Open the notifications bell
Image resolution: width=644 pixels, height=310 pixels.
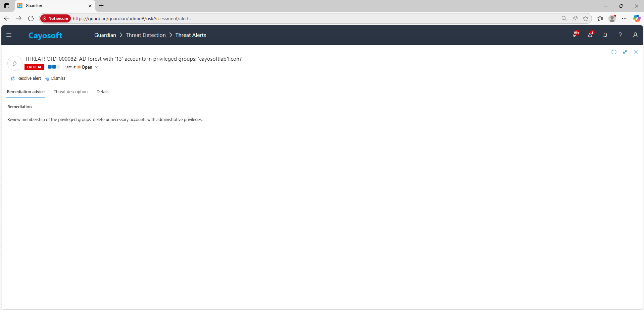605,35
